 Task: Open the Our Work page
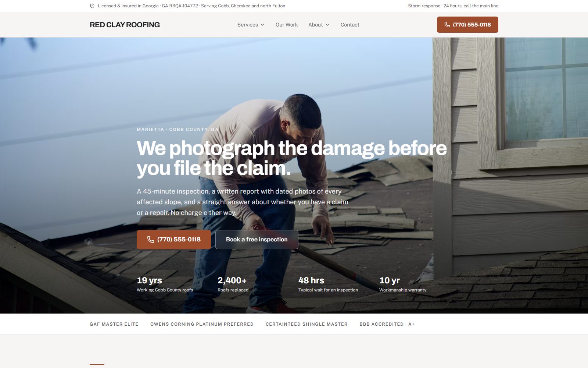click(x=287, y=25)
